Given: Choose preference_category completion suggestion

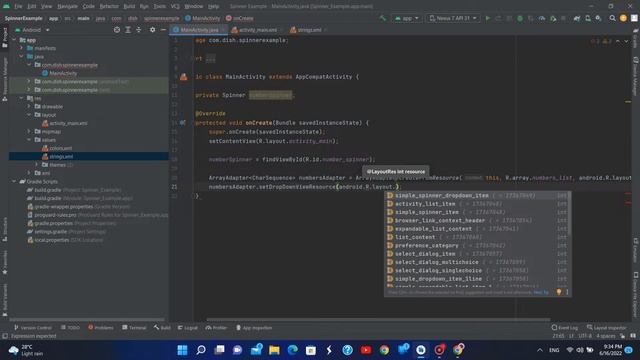Looking at the screenshot, I should pyautogui.click(x=477, y=246).
